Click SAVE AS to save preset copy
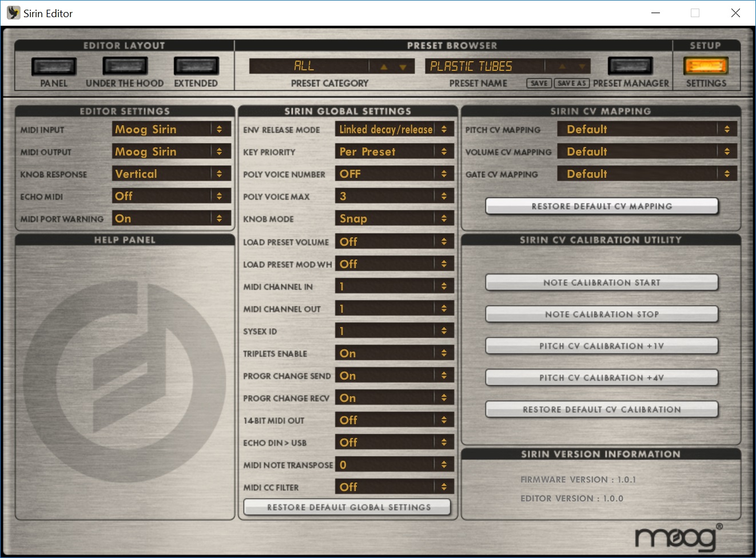 pyautogui.click(x=571, y=83)
